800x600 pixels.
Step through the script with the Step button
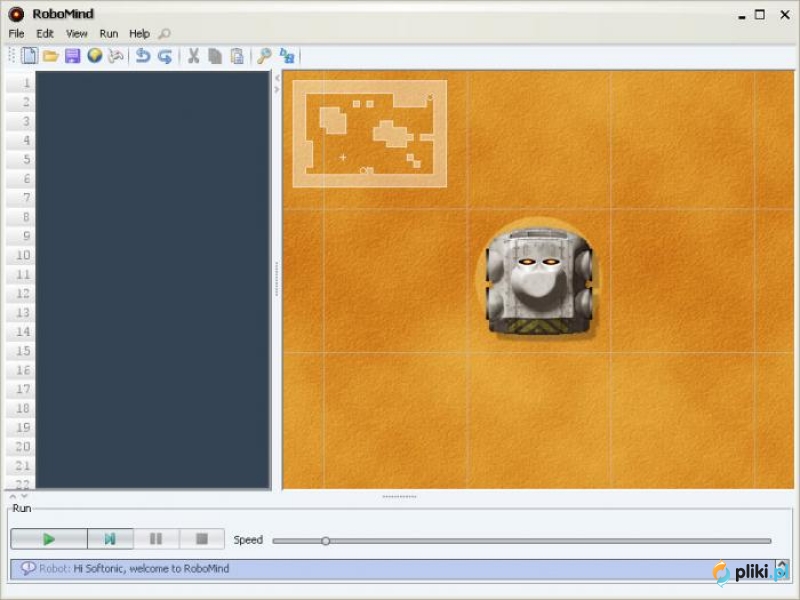click(110, 539)
